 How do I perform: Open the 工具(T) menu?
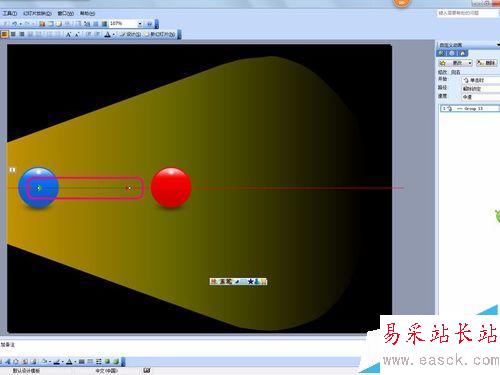[10, 13]
